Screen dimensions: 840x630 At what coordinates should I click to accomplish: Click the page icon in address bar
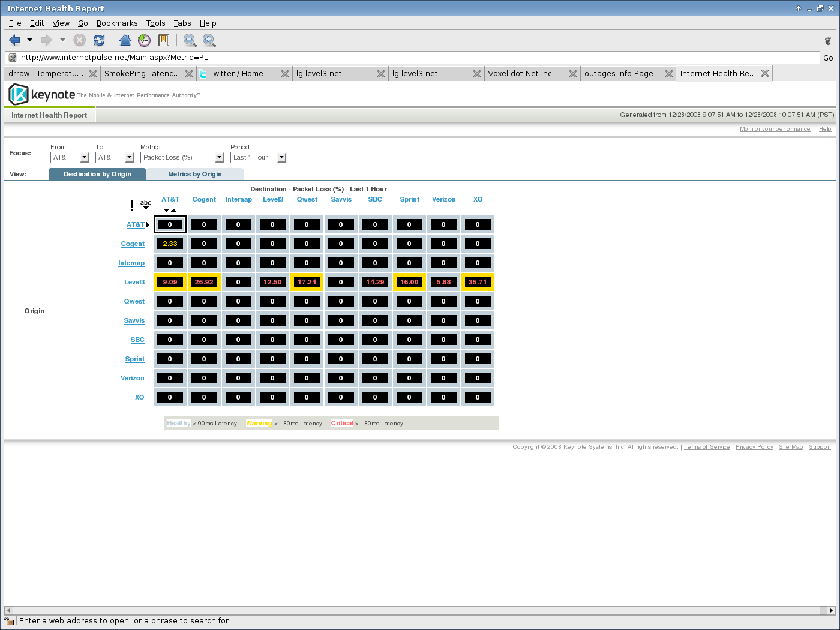pyautogui.click(x=13, y=58)
